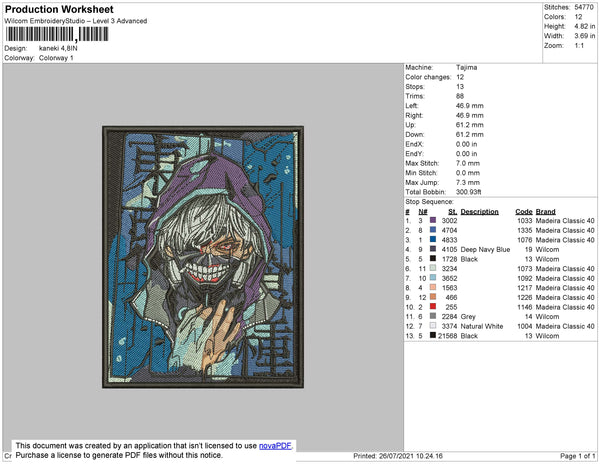Open the novaPDF hyperlink

pyautogui.click(x=275, y=446)
